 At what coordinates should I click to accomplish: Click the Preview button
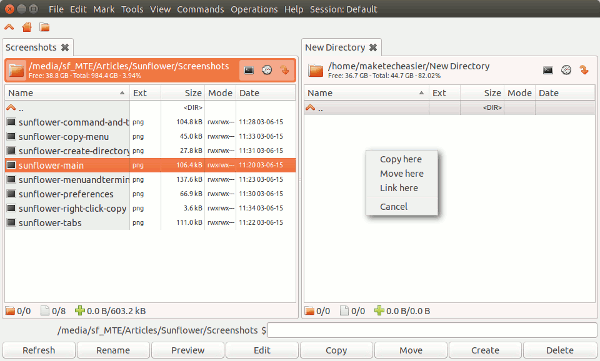tap(188, 350)
